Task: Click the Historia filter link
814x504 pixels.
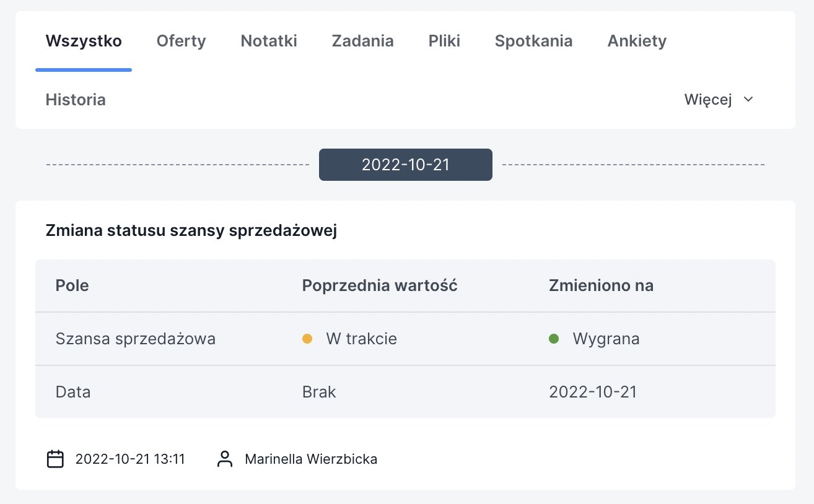Action: pos(76,100)
